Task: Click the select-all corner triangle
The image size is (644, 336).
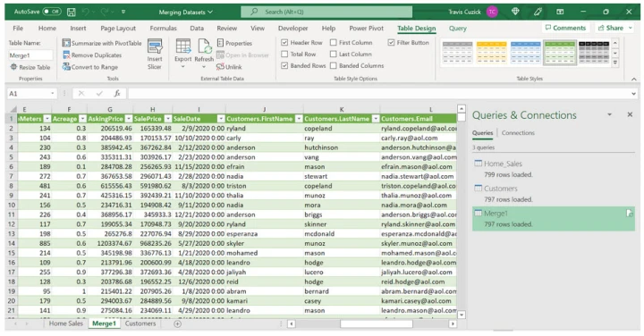Action: coord(13,109)
